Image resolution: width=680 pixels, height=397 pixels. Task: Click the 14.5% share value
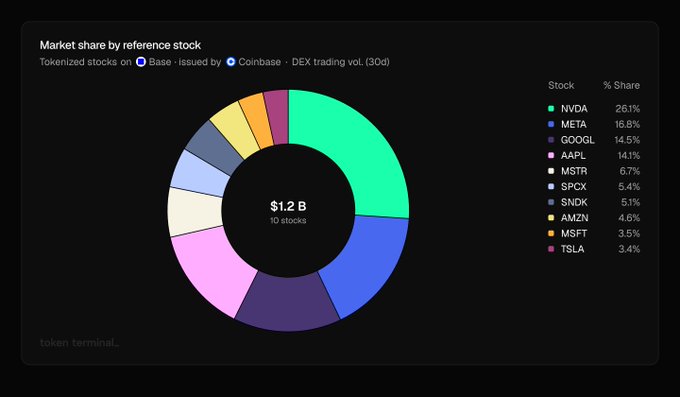tap(627, 140)
